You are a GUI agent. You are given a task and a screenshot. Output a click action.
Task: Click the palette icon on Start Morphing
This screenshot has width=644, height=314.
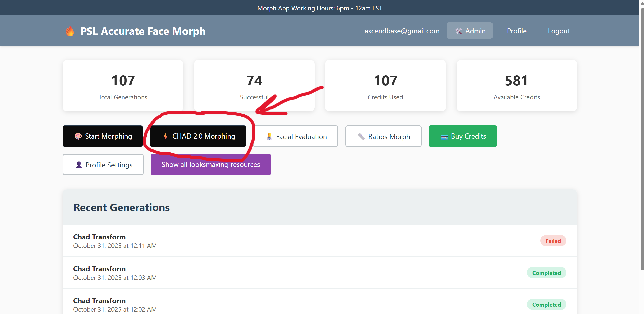(78, 136)
